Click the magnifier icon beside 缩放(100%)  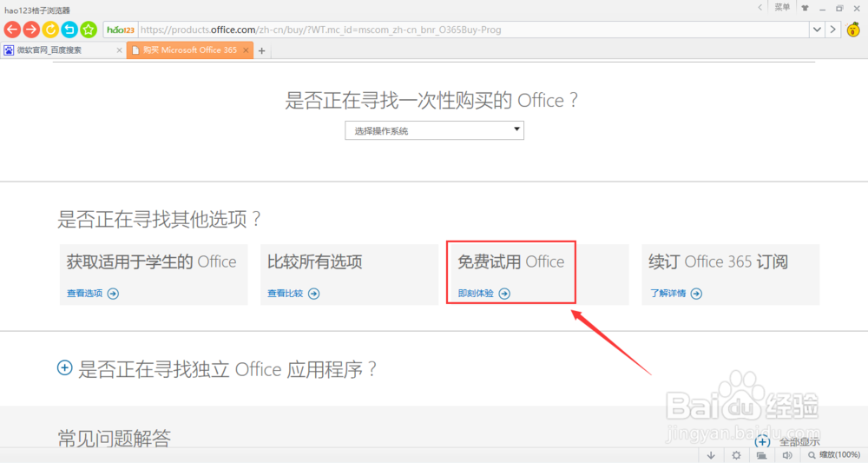(812, 455)
